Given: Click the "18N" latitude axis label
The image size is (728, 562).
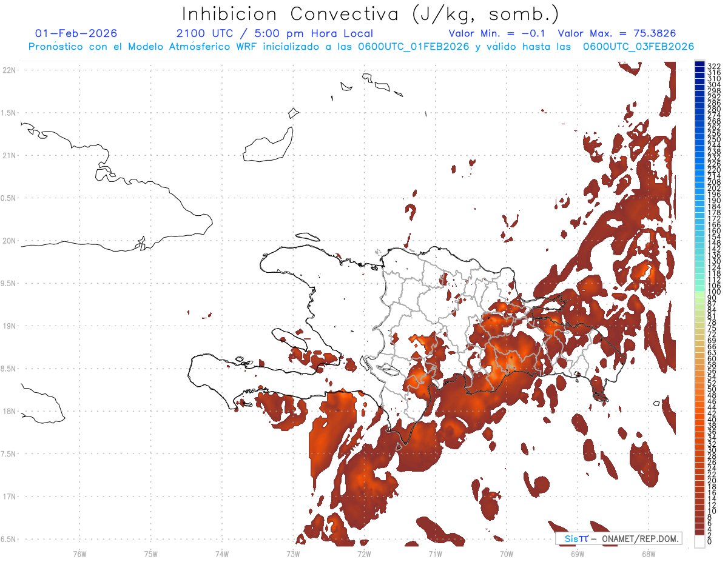Looking at the screenshot, I should click(x=9, y=411).
